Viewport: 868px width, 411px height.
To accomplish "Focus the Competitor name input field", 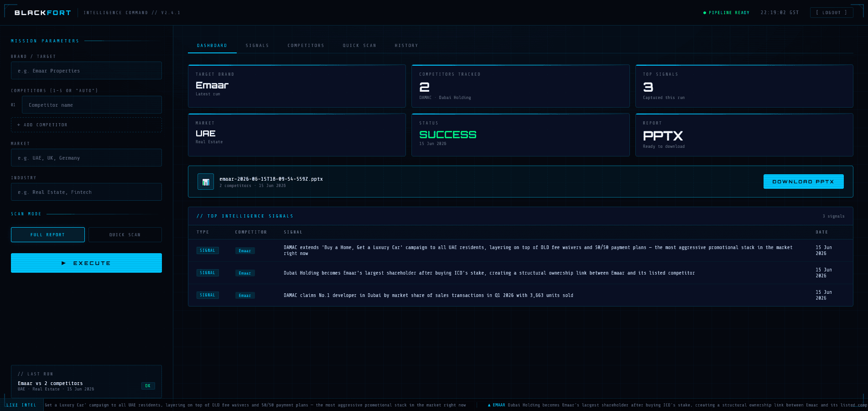I will [92, 105].
